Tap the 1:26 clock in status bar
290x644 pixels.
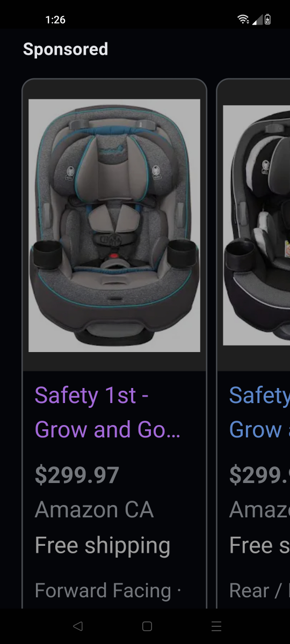[55, 20]
